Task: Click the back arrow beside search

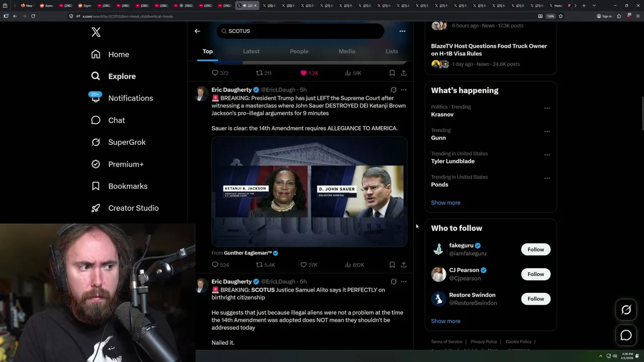Action: click(197, 31)
